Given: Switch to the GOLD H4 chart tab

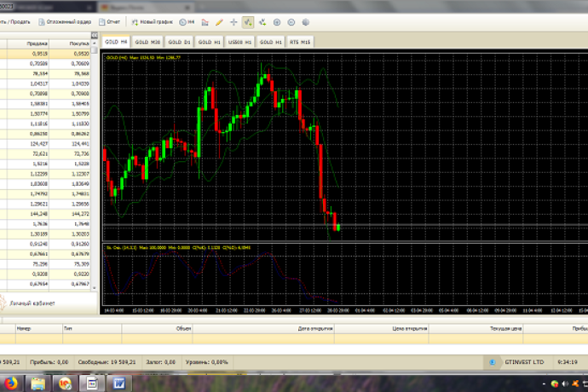Looking at the screenshot, I should 116,42.
